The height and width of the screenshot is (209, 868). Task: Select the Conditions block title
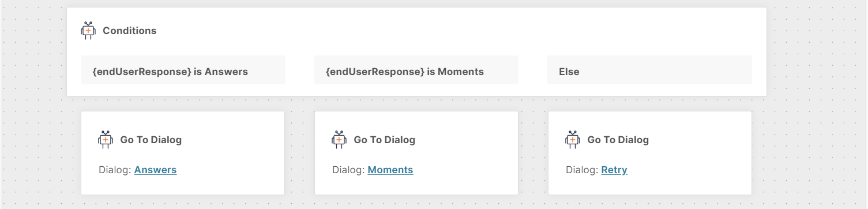pos(129,31)
